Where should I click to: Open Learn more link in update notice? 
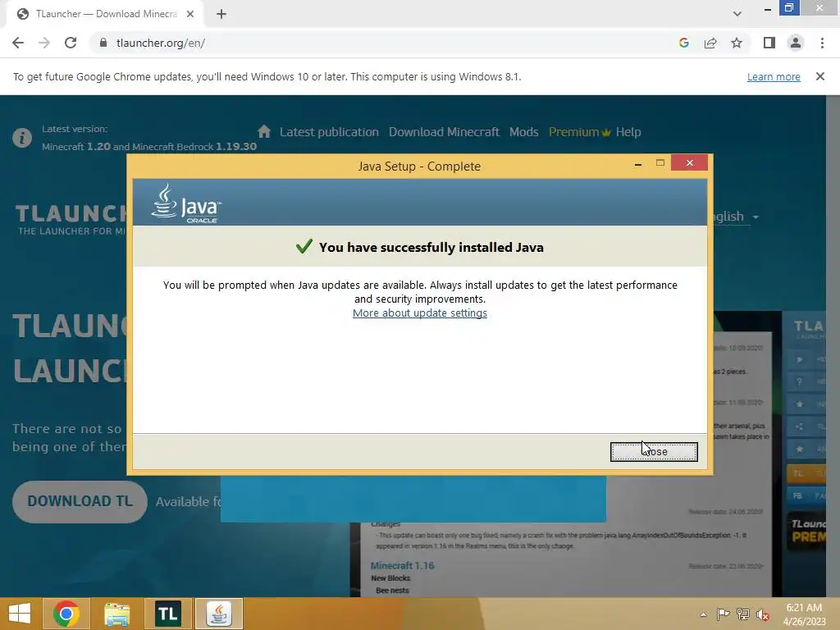[x=774, y=76]
